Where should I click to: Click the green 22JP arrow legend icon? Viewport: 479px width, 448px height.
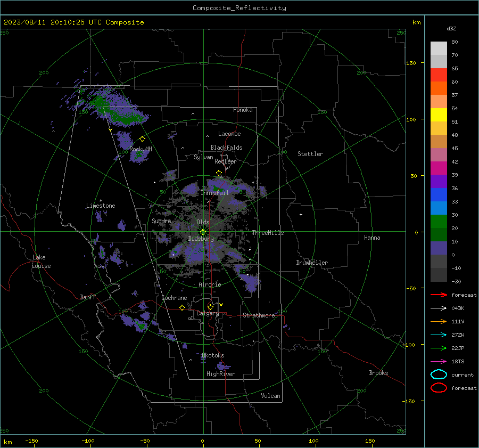pos(439,348)
